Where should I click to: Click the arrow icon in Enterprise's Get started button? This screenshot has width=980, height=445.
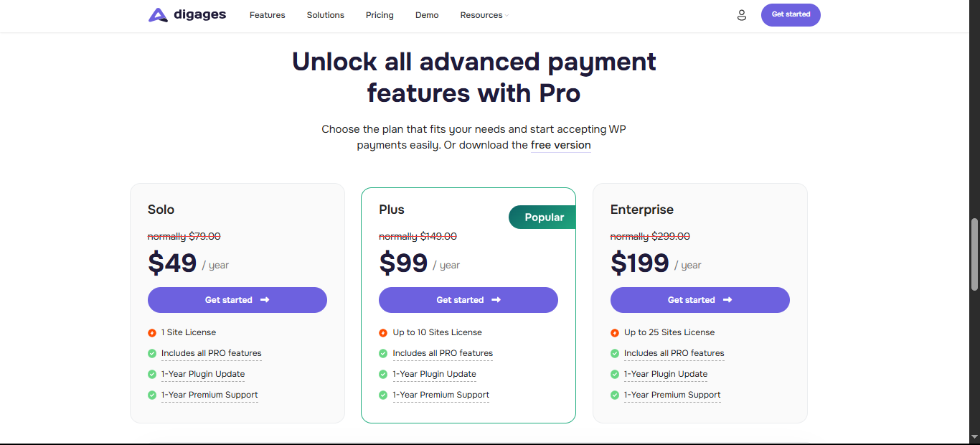click(x=728, y=300)
